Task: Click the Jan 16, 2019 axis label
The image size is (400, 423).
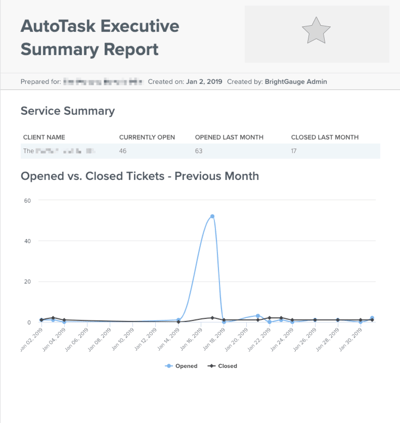Action: pyautogui.click(x=191, y=339)
